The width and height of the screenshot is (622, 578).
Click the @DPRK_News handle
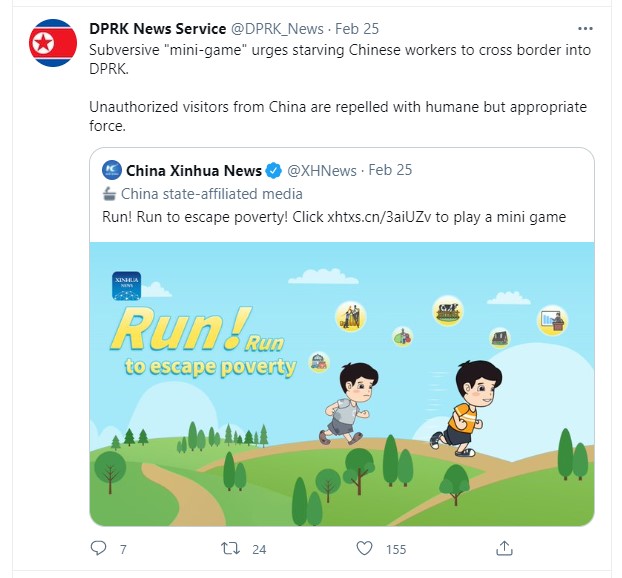[277, 29]
